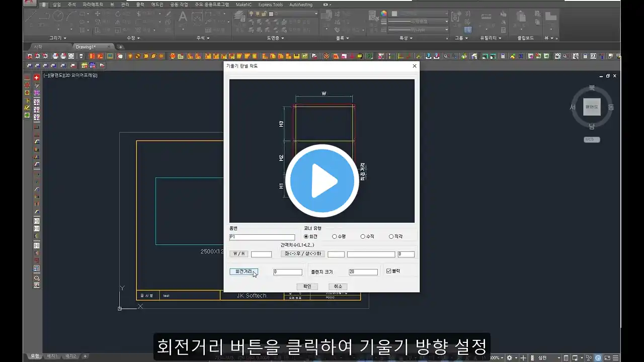Click the color wheel icon in 특성 panel

(383, 14)
